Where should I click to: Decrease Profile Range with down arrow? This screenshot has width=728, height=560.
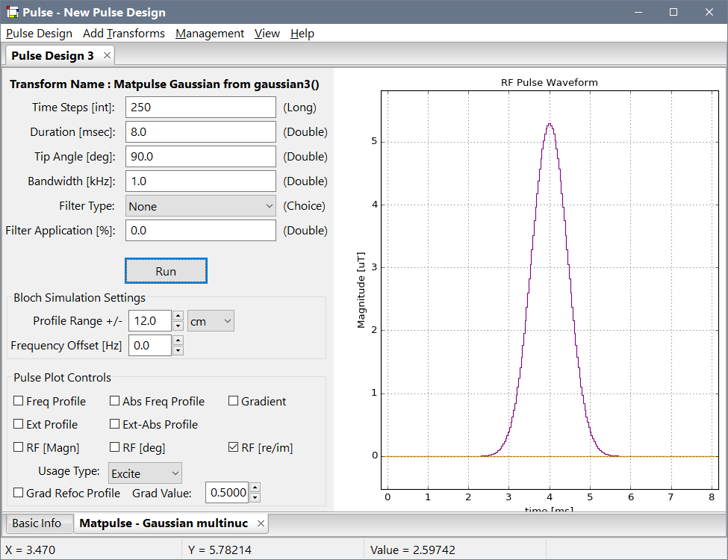point(178,326)
